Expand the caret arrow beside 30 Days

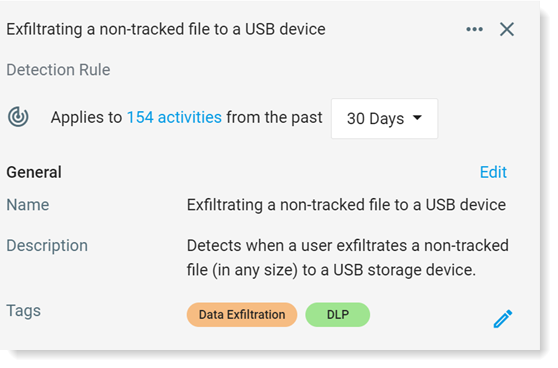pyautogui.click(x=417, y=117)
